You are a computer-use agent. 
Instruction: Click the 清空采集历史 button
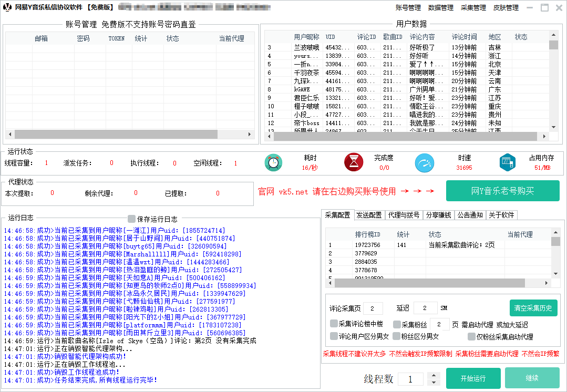click(533, 308)
